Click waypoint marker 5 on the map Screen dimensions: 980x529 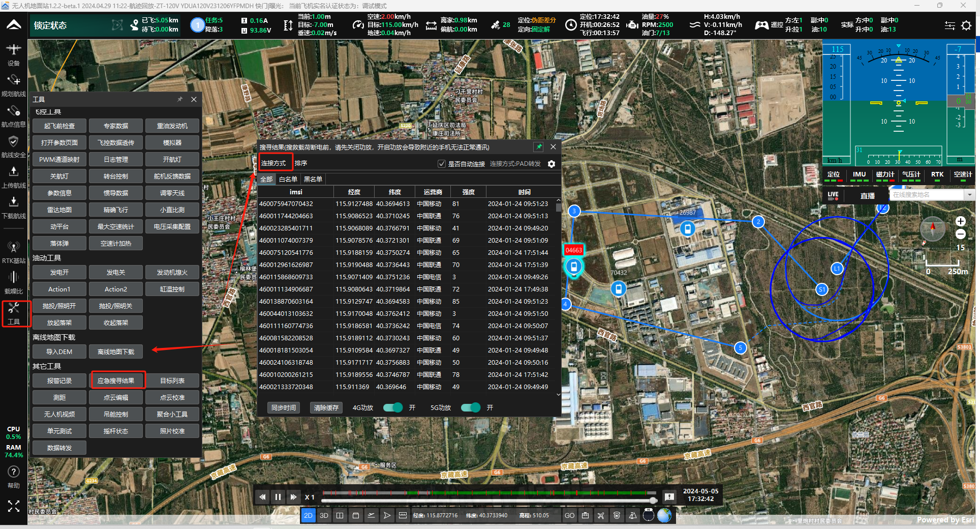[741, 347]
